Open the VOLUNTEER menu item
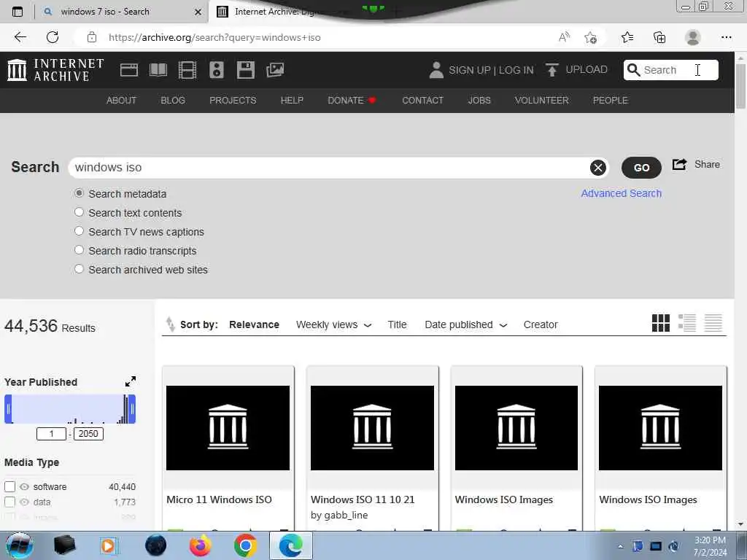Image resolution: width=747 pixels, height=560 pixels. tap(542, 101)
